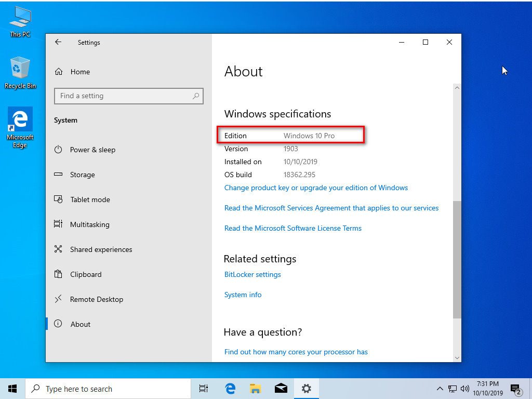
Task: Maximize the Settings window
Action: pyautogui.click(x=425, y=42)
